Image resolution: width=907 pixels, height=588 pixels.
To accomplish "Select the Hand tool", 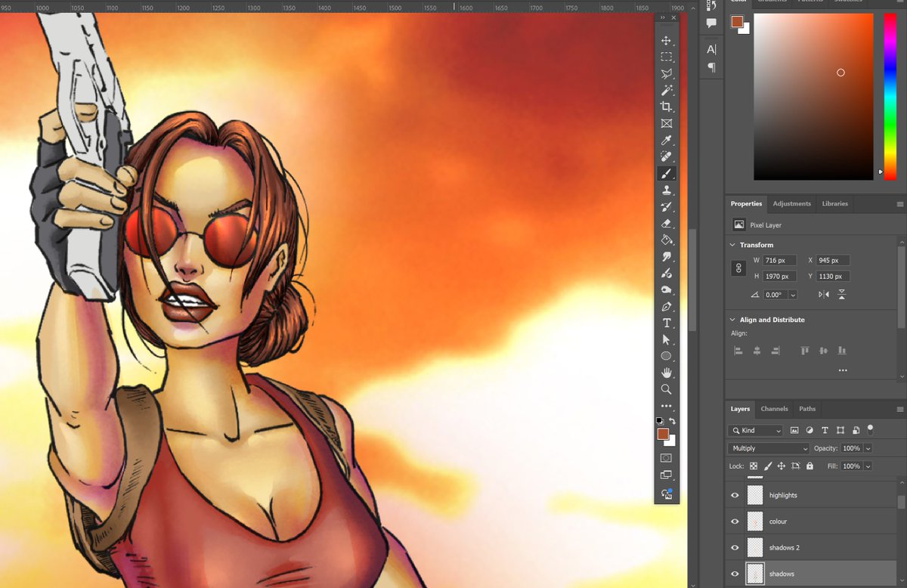I will [x=666, y=373].
